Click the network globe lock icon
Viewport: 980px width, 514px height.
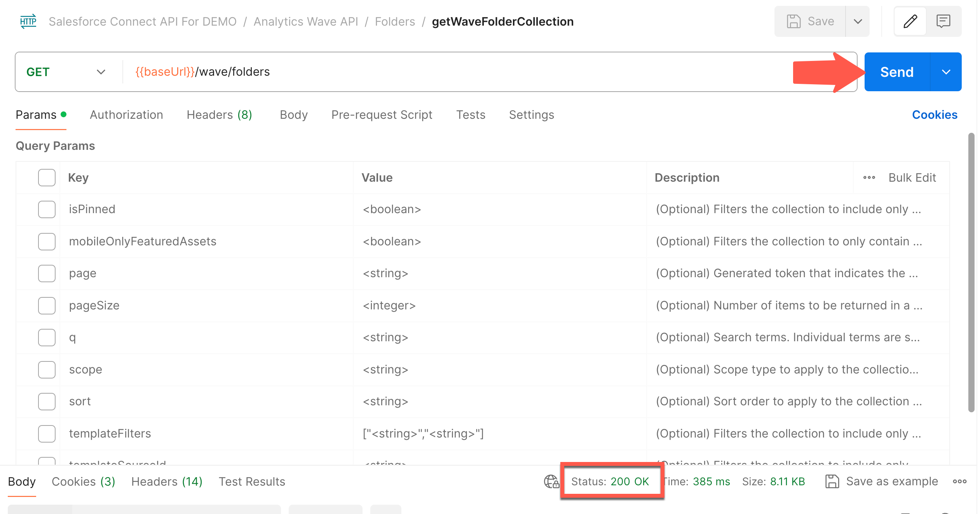pos(551,481)
